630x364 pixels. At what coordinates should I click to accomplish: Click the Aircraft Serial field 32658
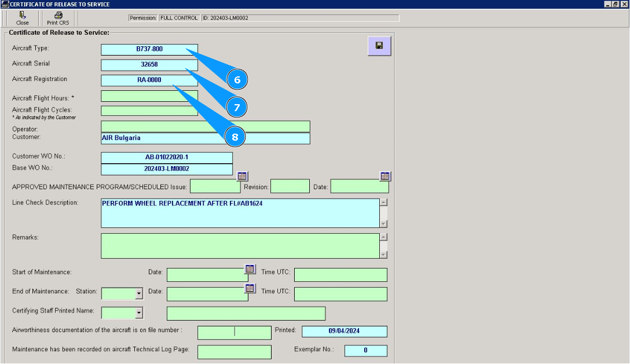coord(149,65)
